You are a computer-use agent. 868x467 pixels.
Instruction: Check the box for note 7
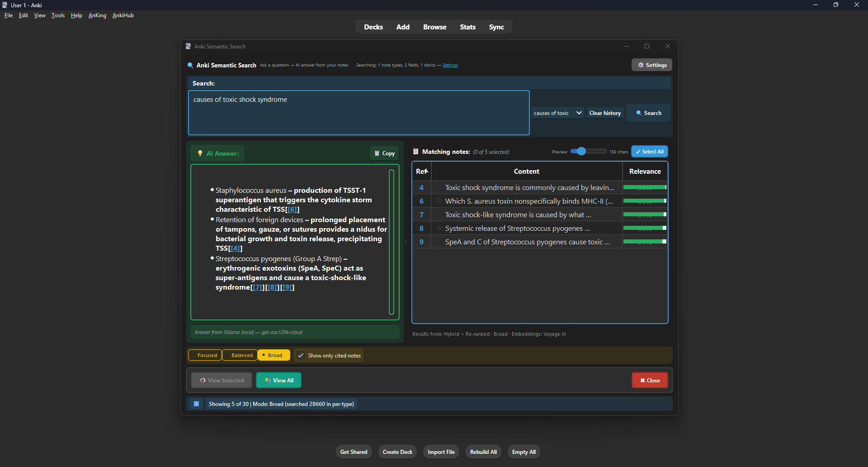click(439, 214)
